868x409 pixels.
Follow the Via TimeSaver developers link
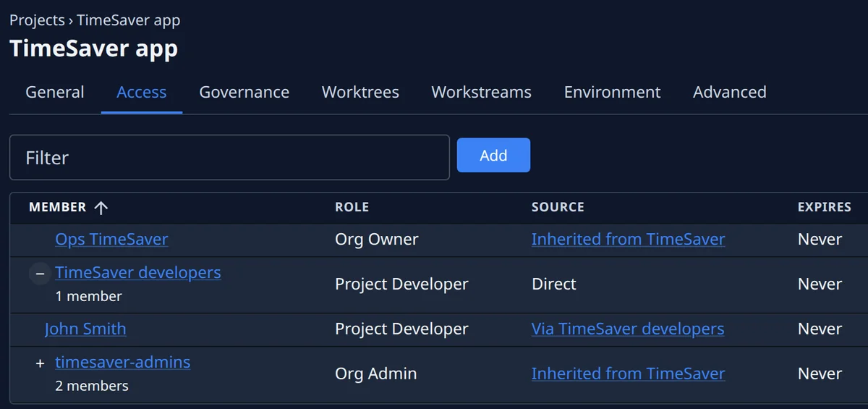[628, 329]
